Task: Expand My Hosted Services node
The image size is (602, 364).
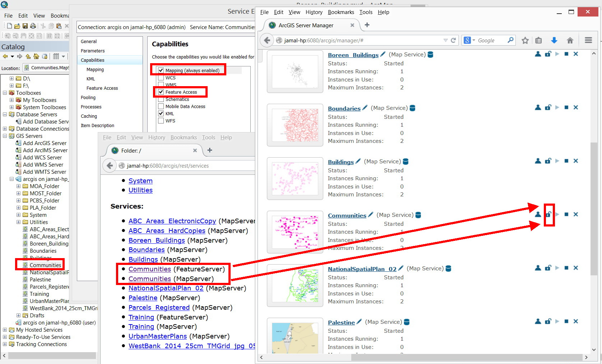Action: click(5, 330)
